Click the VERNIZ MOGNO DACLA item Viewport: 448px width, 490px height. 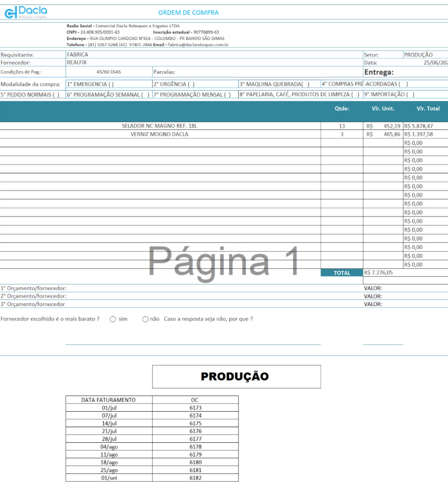(159, 134)
